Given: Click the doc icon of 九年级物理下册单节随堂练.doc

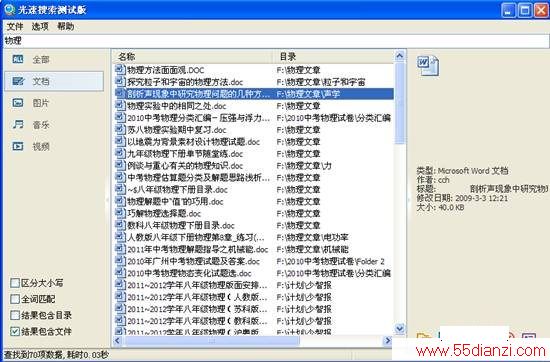Looking at the screenshot, I should coord(120,153).
